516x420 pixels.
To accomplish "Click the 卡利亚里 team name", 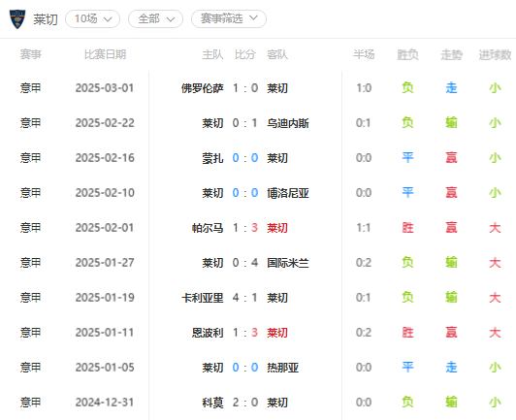I will (203, 298).
